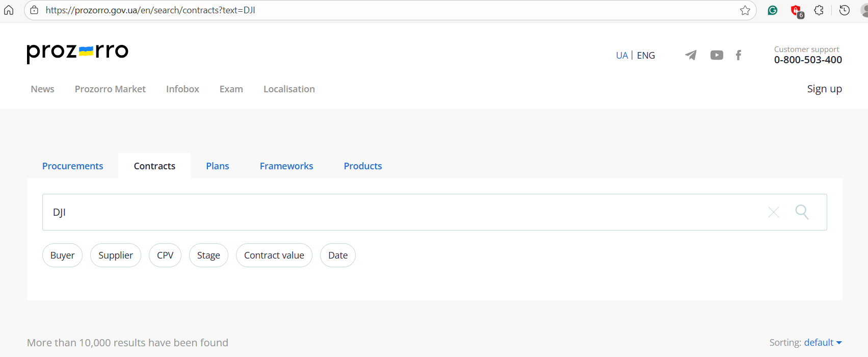Open Prozorro Telegram channel icon
Screen dimensions: 868x357
tap(691, 55)
